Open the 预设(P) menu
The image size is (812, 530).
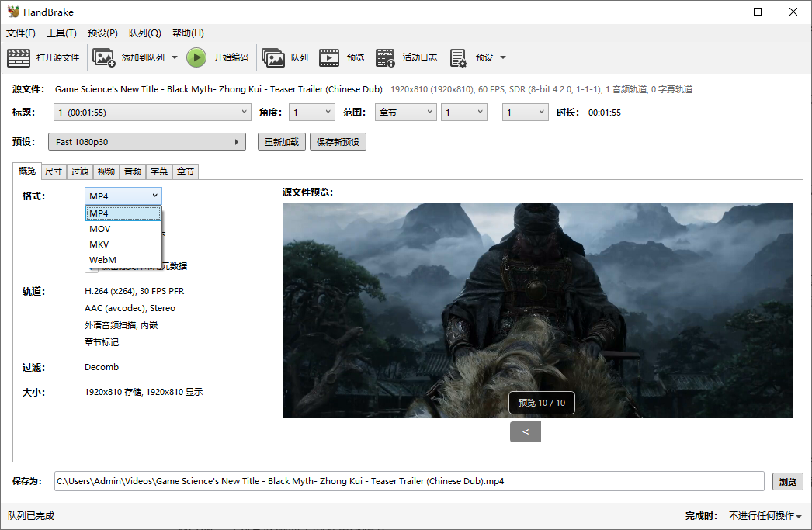point(102,33)
